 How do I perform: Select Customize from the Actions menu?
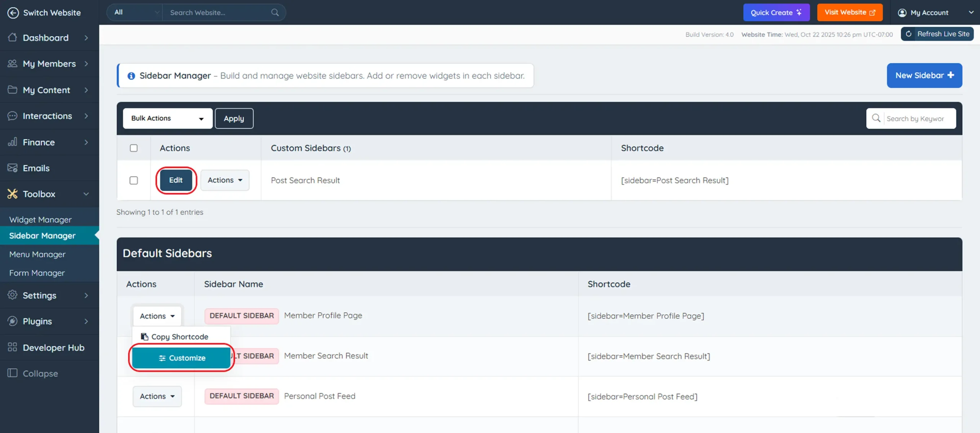[181, 358]
